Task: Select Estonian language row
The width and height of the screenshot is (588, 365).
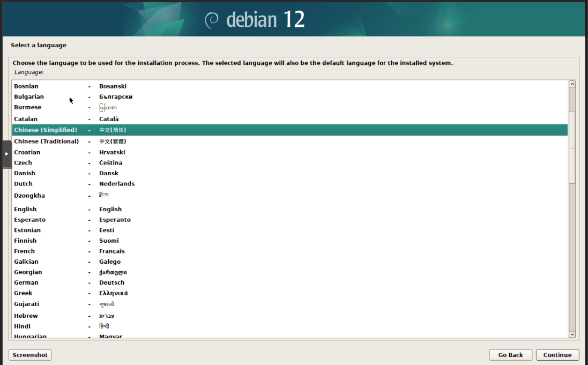Action: click(x=290, y=230)
